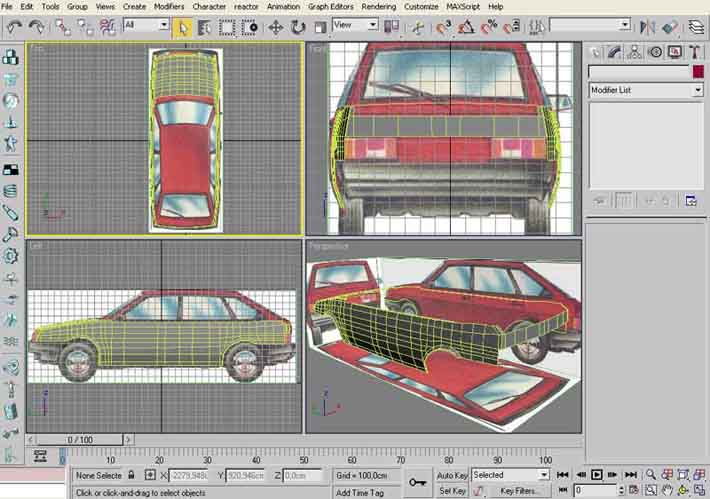The image size is (710, 499).
Task: Click the Undo arrow icon
Action: [14, 25]
